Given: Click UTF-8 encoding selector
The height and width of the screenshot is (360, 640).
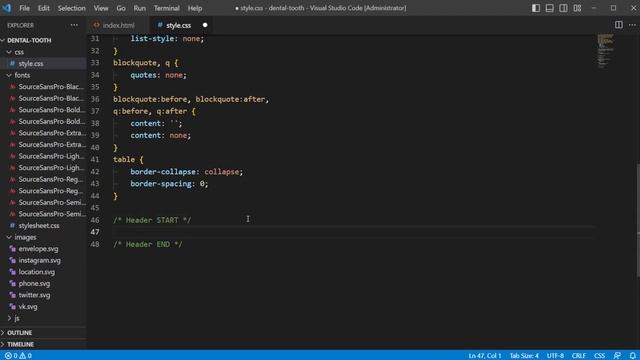Looking at the screenshot, I should point(555,356).
